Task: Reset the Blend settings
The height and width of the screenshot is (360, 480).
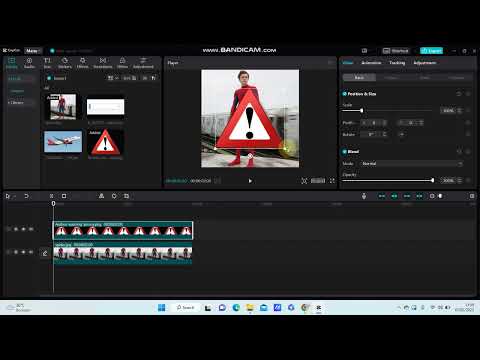Action: pyautogui.click(x=459, y=152)
